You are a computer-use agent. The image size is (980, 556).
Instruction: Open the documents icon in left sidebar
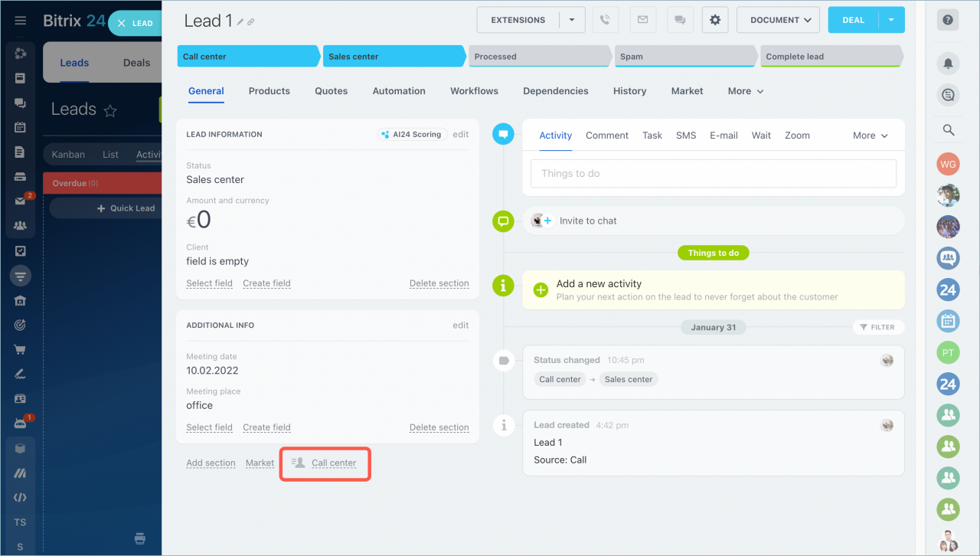(21, 152)
